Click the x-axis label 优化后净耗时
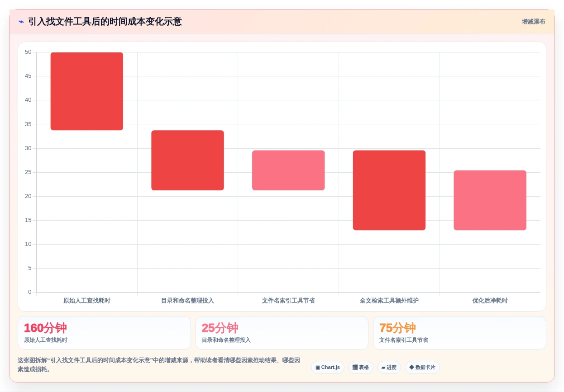Image resolution: width=564 pixels, height=392 pixels. [x=490, y=301]
